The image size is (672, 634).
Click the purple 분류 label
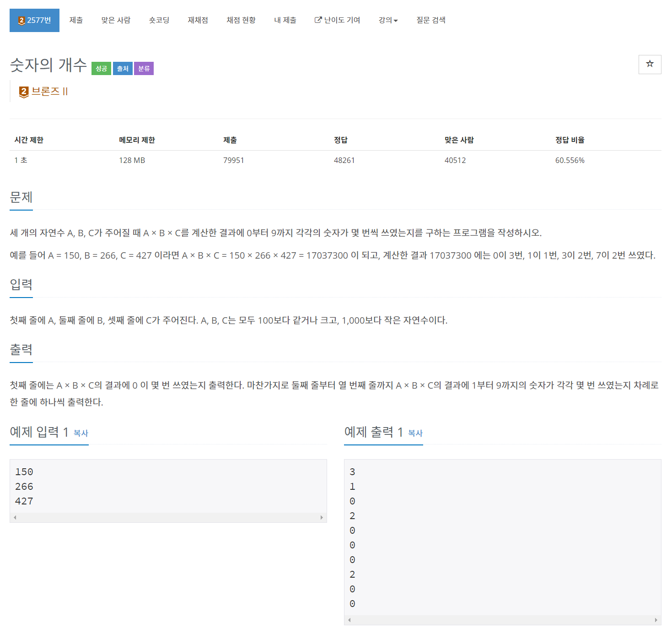[144, 69]
